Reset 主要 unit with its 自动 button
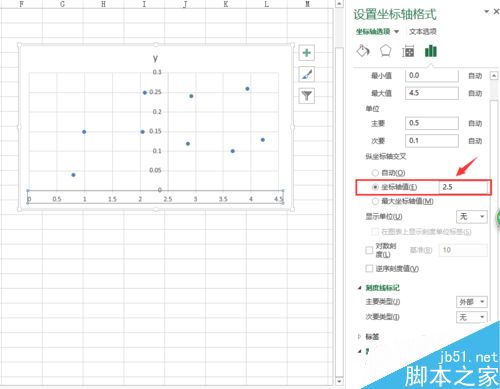This screenshot has height=389, width=500. coord(475,123)
